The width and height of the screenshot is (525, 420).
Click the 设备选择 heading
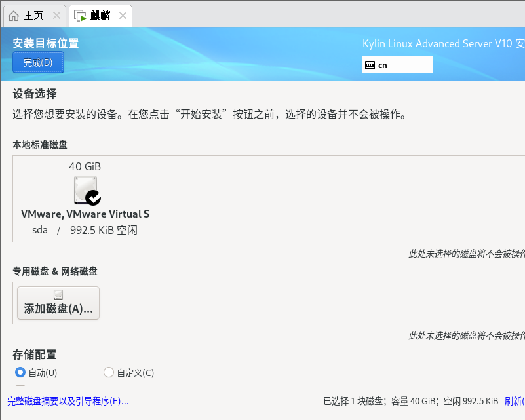(35, 94)
